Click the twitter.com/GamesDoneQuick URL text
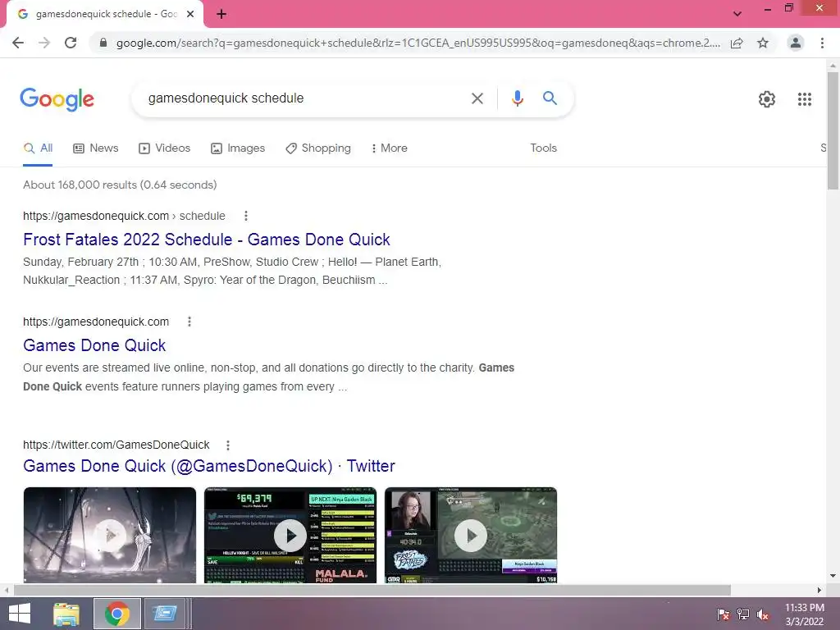 (116, 445)
